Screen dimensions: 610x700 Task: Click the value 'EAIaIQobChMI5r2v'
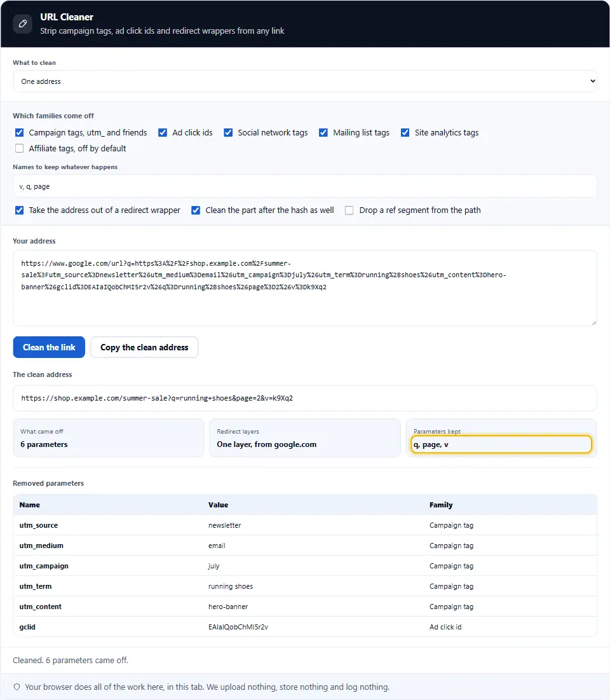[238, 627]
